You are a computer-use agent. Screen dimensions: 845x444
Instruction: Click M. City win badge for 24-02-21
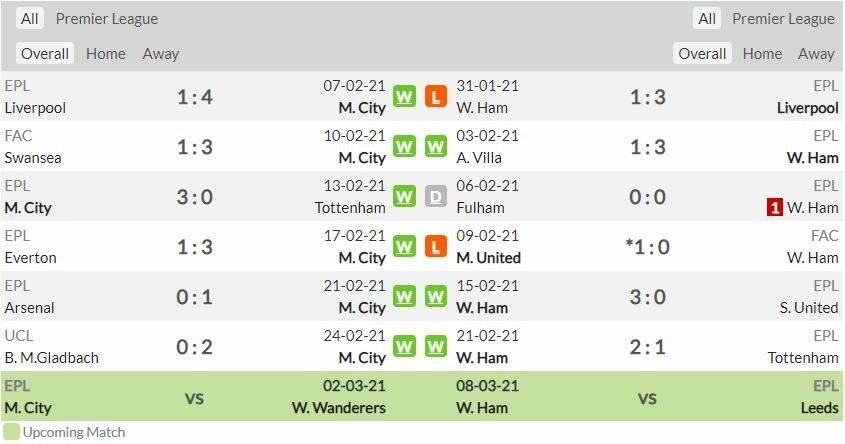pyautogui.click(x=404, y=347)
